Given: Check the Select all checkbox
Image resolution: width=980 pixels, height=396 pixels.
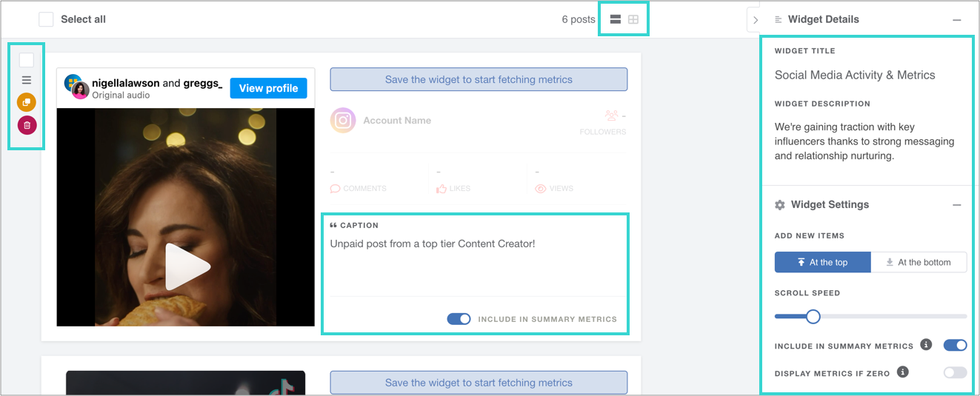Looking at the screenshot, I should [x=46, y=19].
